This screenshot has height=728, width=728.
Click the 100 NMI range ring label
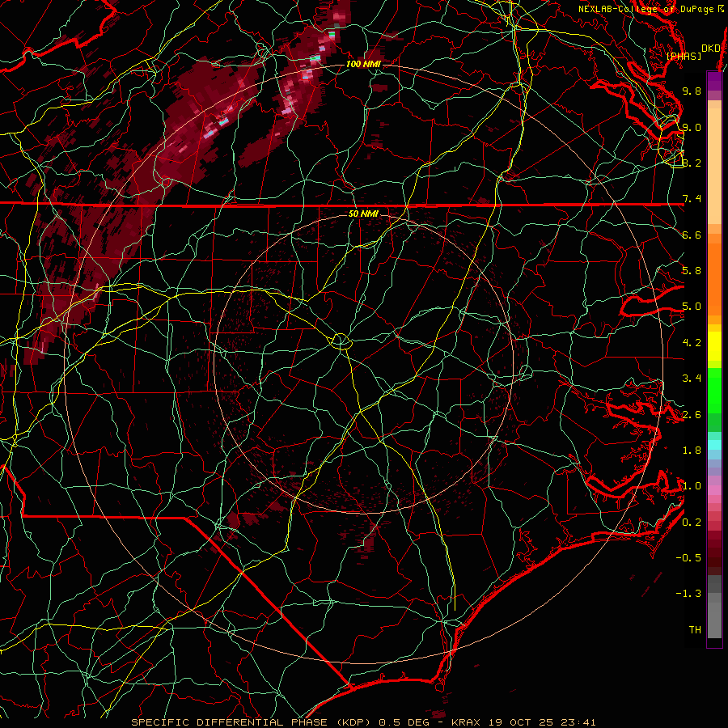point(363,64)
